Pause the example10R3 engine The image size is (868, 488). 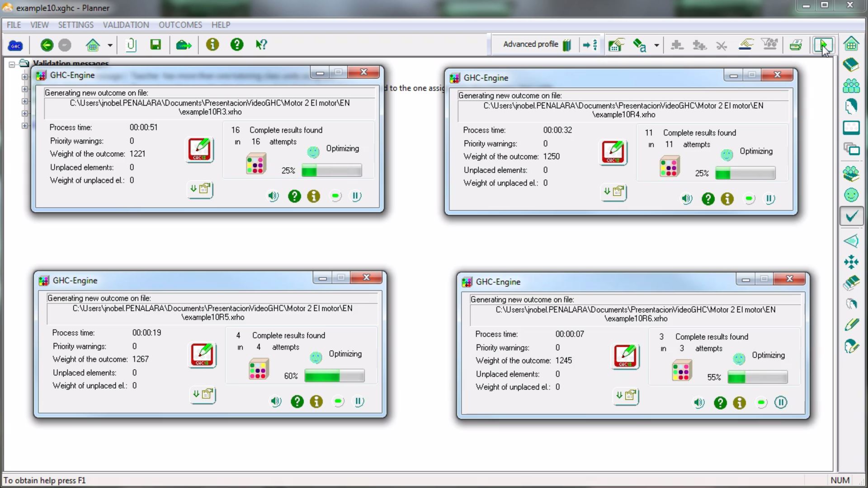(356, 196)
